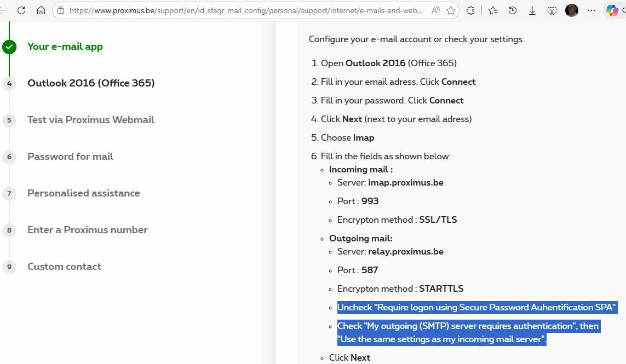626x364 pixels.
Task: Click step number 7 circle
Action: click(x=9, y=194)
